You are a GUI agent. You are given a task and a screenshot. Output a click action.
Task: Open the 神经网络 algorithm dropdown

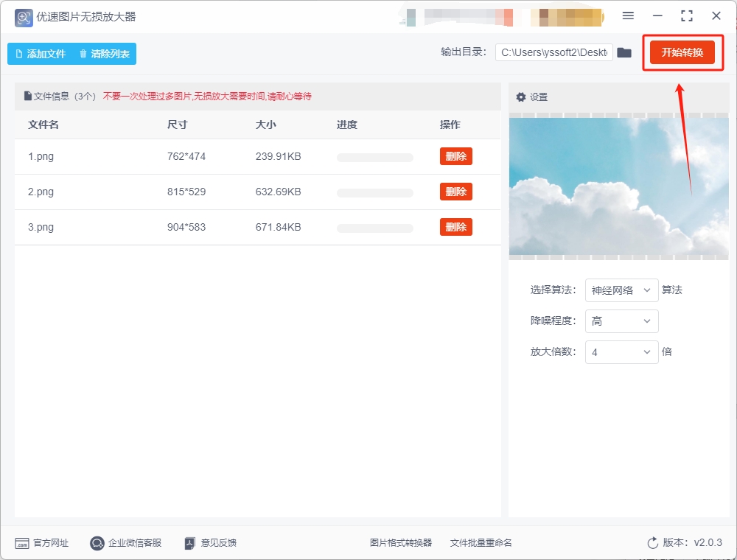[621, 290]
